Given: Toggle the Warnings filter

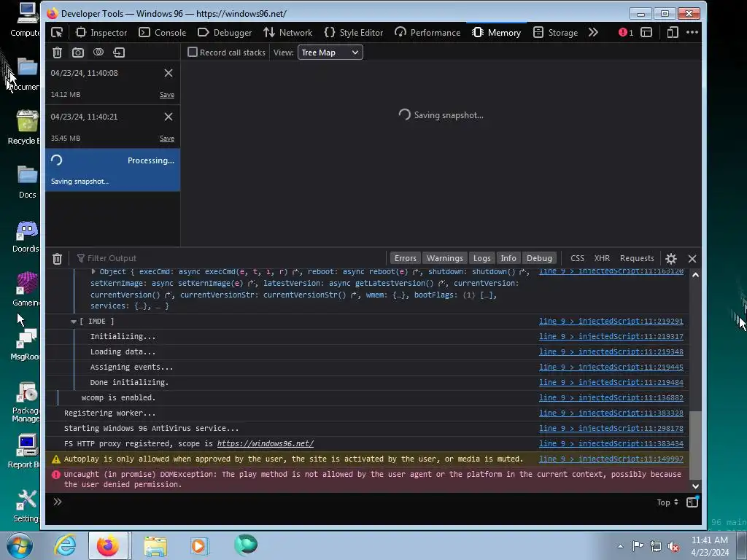Looking at the screenshot, I should tap(444, 258).
